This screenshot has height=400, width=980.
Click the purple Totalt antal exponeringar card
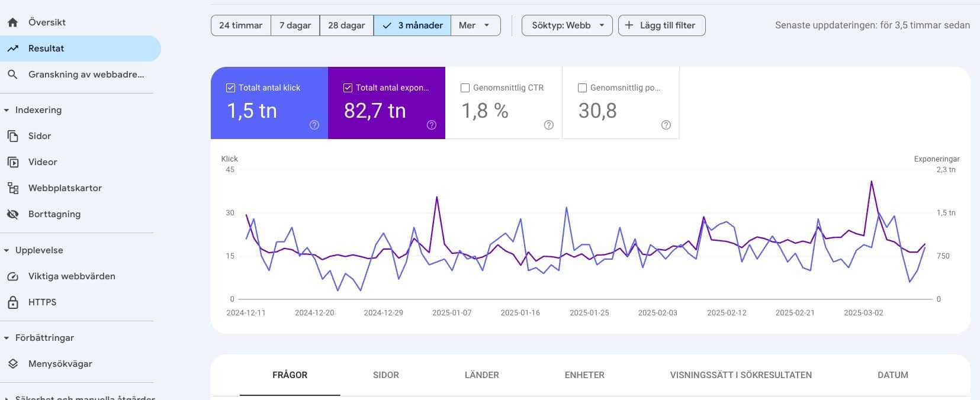(x=387, y=103)
